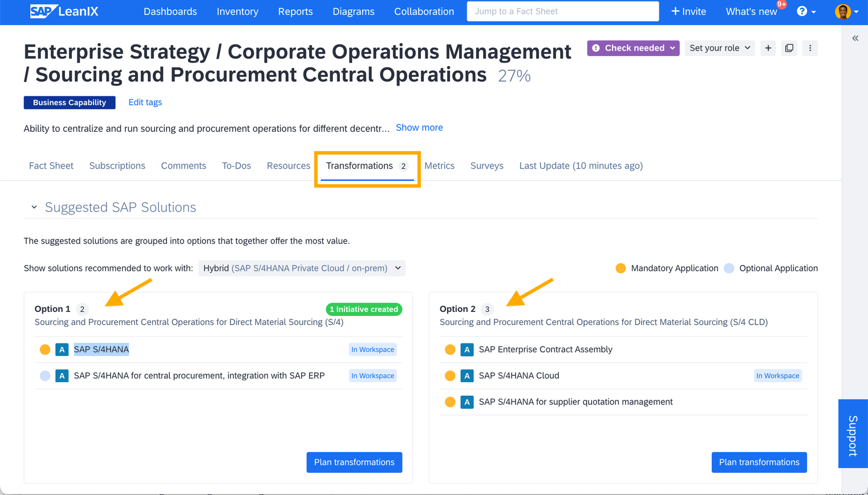Click SAP Enterprise Contract Assembly name
The height and width of the screenshot is (495, 868).
point(545,350)
